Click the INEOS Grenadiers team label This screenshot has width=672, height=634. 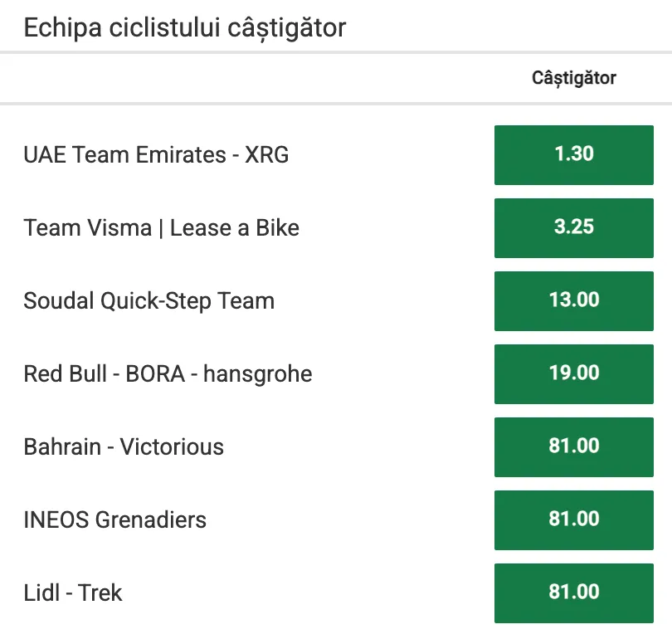114,520
